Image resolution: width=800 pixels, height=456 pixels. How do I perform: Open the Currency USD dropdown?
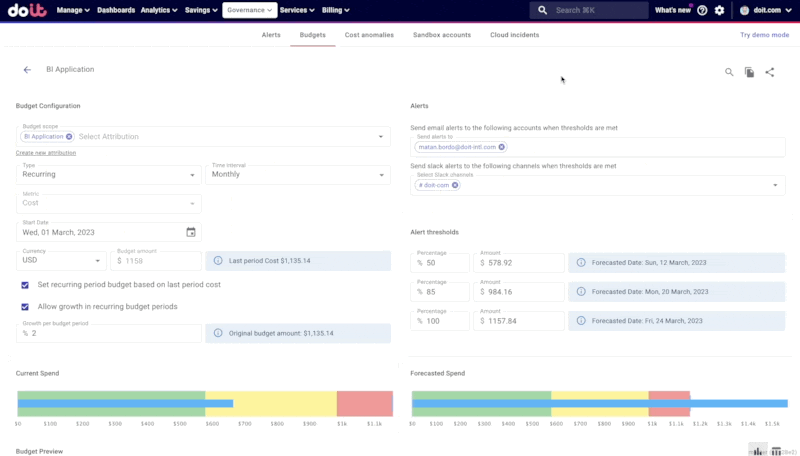[x=60, y=260]
